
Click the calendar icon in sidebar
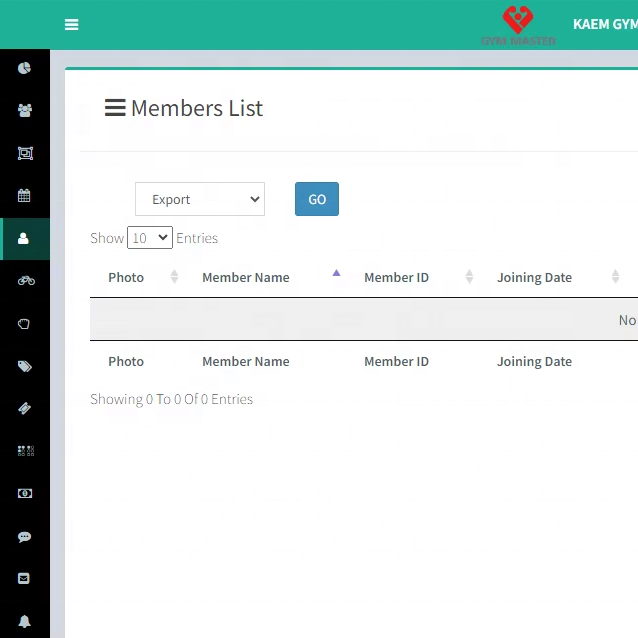pyautogui.click(x=25, y=196)
